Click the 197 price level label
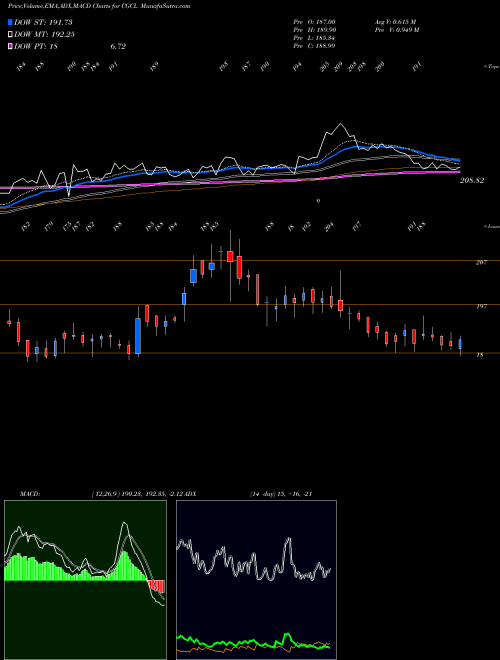This screenshot has height=660, width=500. tap(481, 306)
